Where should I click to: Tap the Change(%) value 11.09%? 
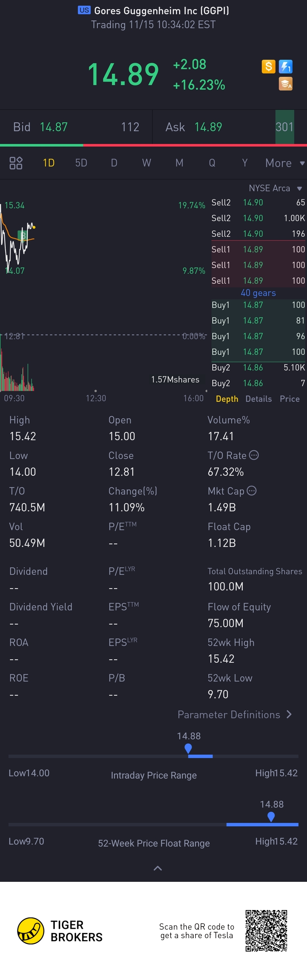tap(126, 508)
